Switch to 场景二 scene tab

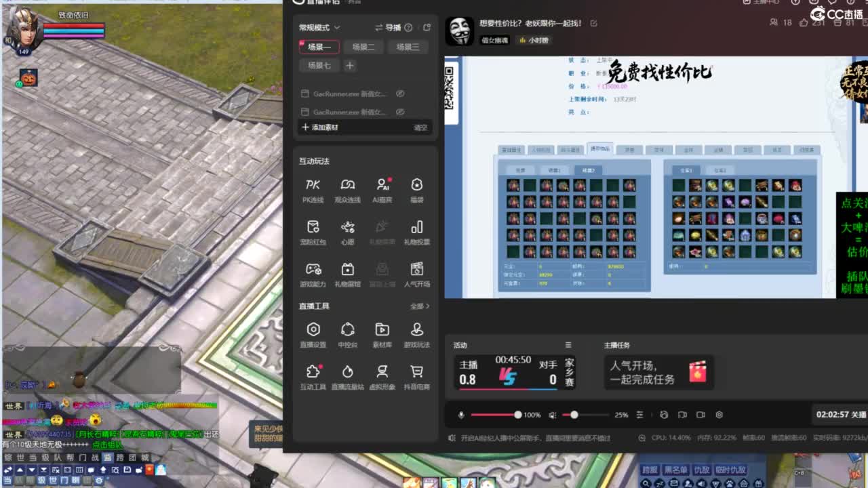pyautogui.click(x=362, y=47)
